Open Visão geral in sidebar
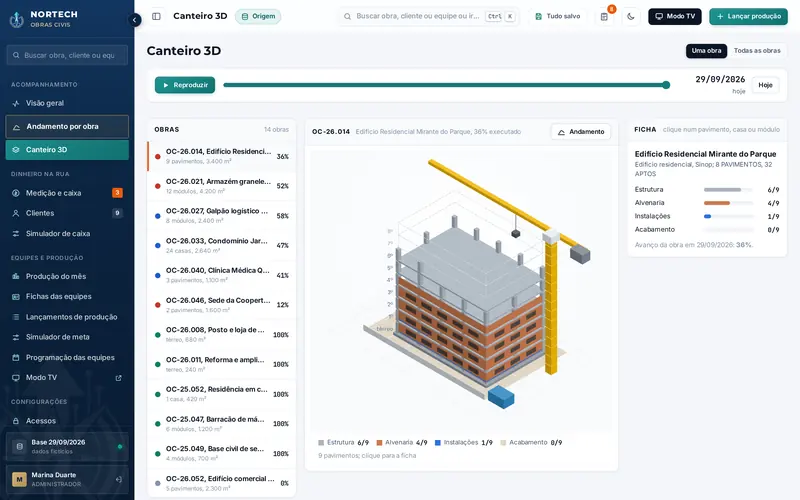The image size is (800, 500). click(67, 103)
